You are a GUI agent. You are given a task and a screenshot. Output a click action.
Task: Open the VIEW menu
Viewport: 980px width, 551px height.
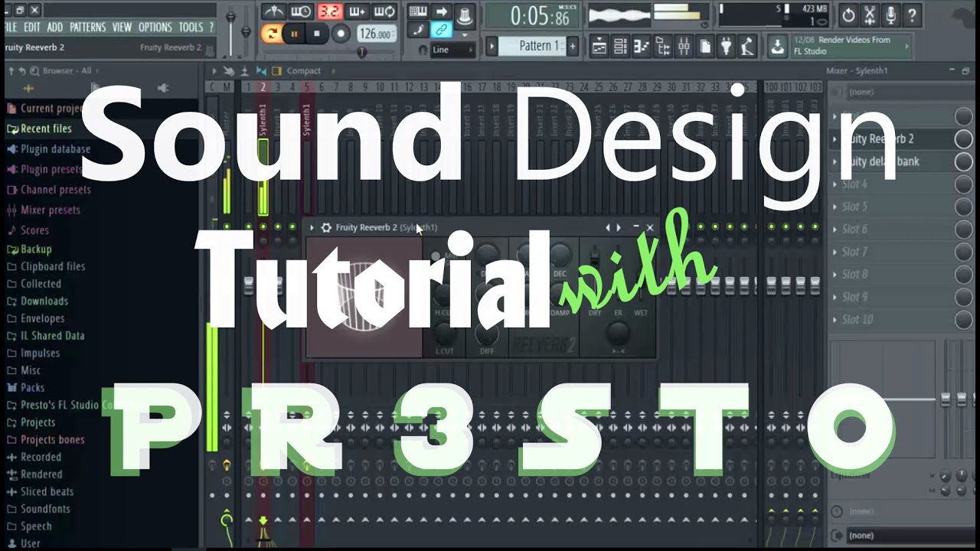(x=122, y=27)
